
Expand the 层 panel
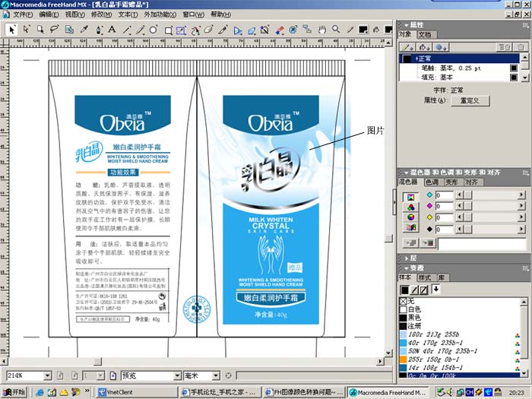click(407, 258)
